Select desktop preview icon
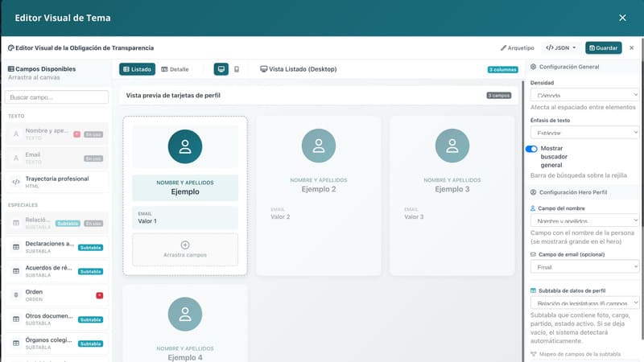This screenshot has width=644, height=362. [221, 69]
